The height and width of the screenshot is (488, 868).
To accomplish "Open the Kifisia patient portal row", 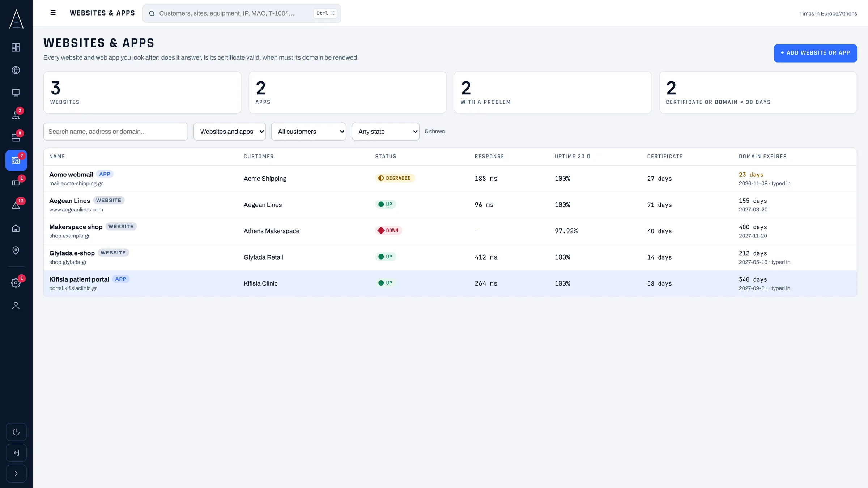I will pyautogui.click(x=450, y=284).
